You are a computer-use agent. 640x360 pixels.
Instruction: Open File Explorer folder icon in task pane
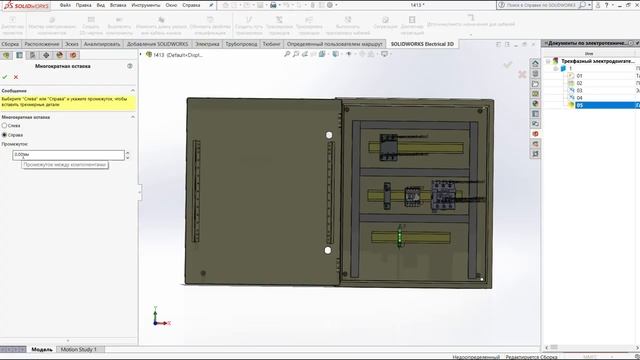point(535,84)
